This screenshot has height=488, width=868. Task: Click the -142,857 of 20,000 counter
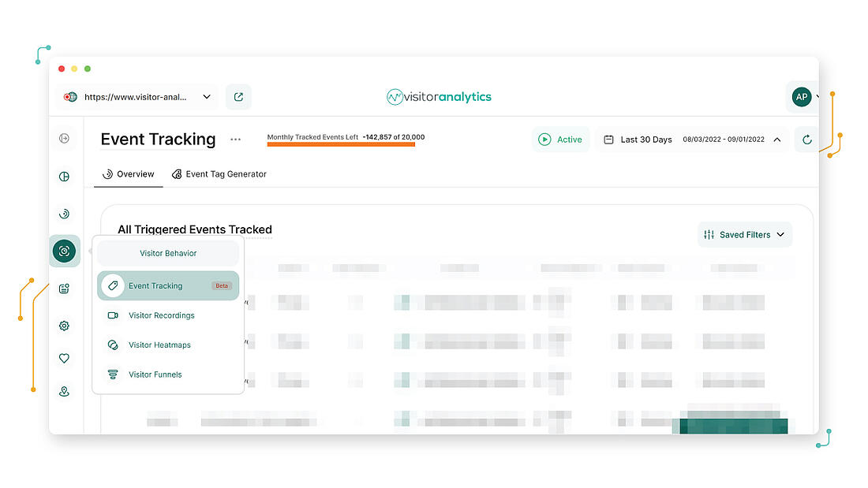point(394,137)
